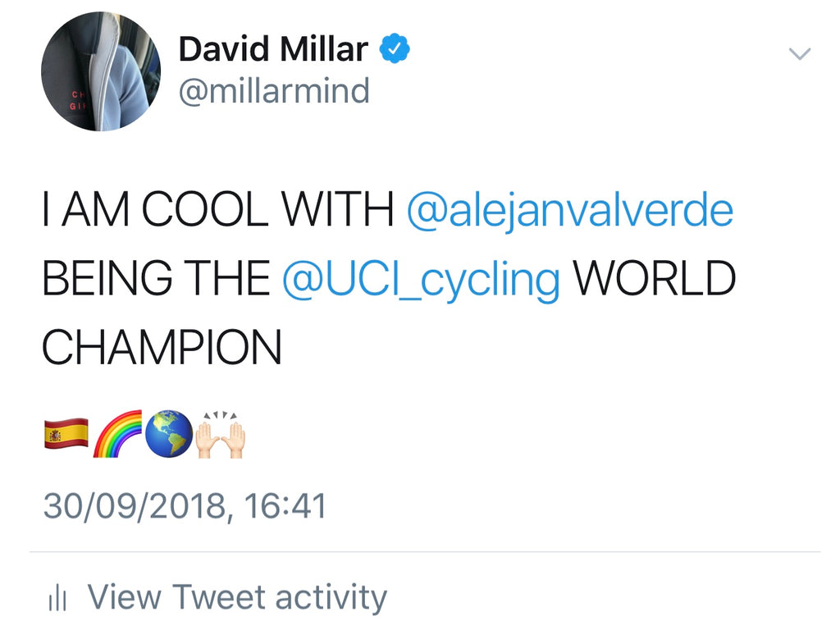Click the raised hands emoji
Screen dimensions: 840x644
pos(220,435)
